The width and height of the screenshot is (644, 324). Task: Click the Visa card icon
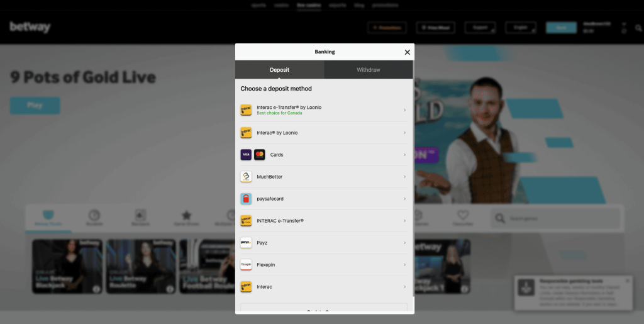246,155
